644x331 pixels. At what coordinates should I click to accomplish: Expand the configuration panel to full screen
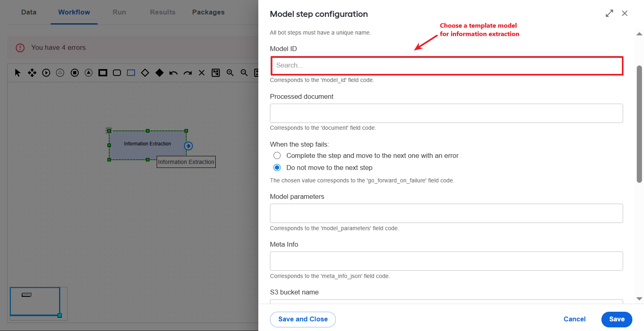[609, 13]
